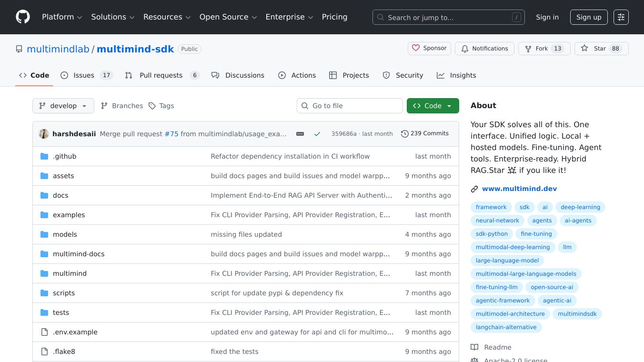Open commit history via the 239 Commits clock icon
644x362 pixels.
[x=405, y=133]
